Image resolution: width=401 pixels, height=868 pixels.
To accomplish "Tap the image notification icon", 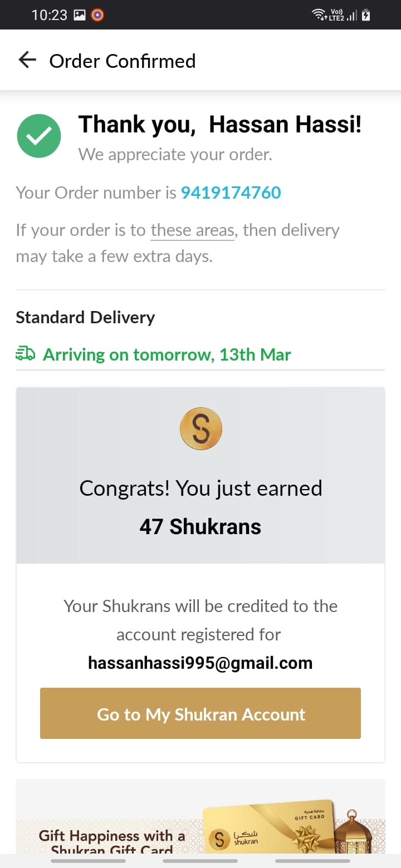I will pyautogui.click(x=80, y=15).
